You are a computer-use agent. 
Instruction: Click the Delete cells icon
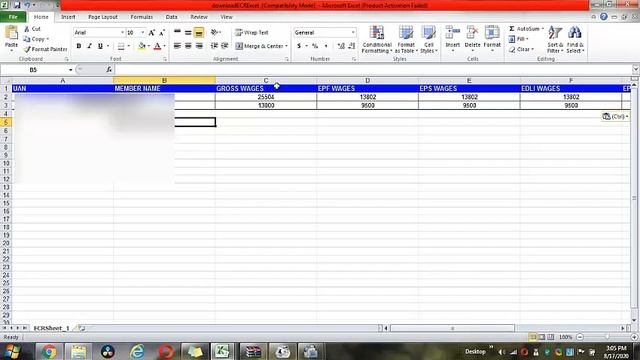(472, 33)
